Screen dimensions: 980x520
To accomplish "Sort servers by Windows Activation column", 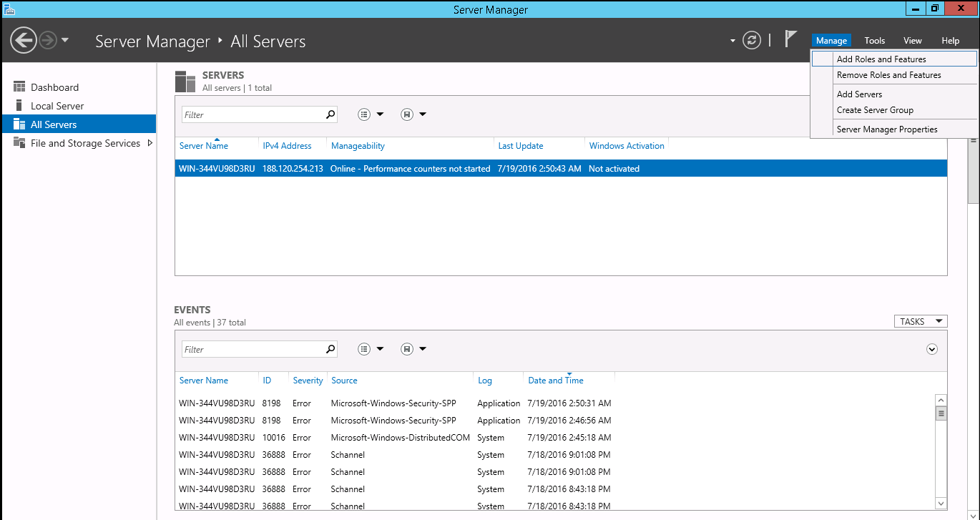I will click(627, 146).
